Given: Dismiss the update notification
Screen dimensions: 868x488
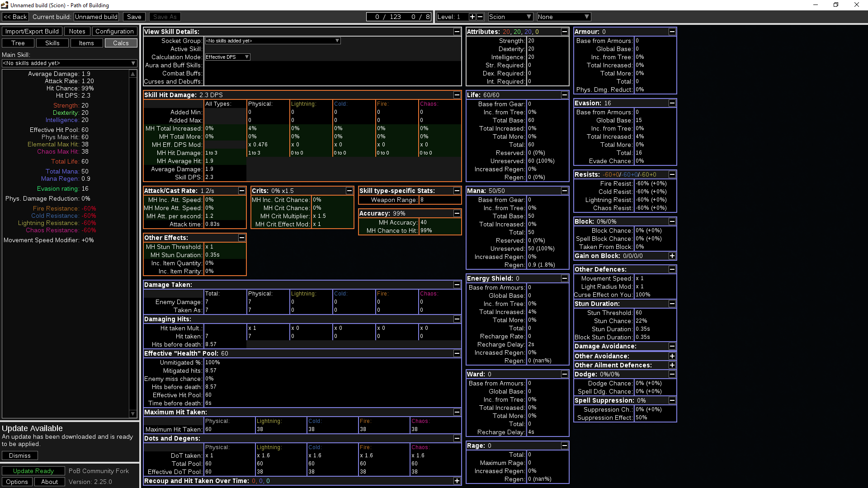Looking at the screenshot, I should pos(20,455).
